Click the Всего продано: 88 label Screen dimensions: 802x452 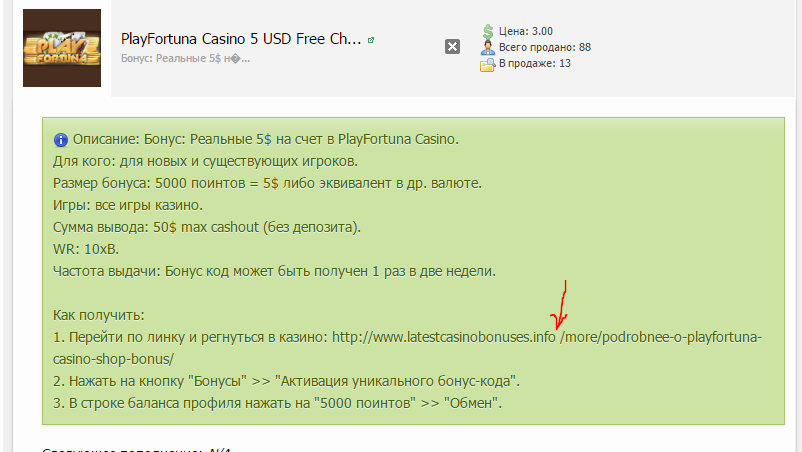[x=545, y=47]
